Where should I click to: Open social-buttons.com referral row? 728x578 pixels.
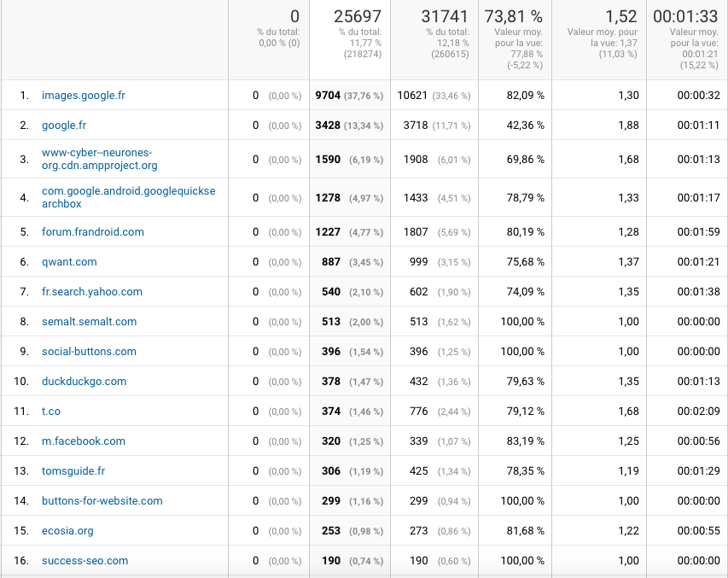coord(89,352)
